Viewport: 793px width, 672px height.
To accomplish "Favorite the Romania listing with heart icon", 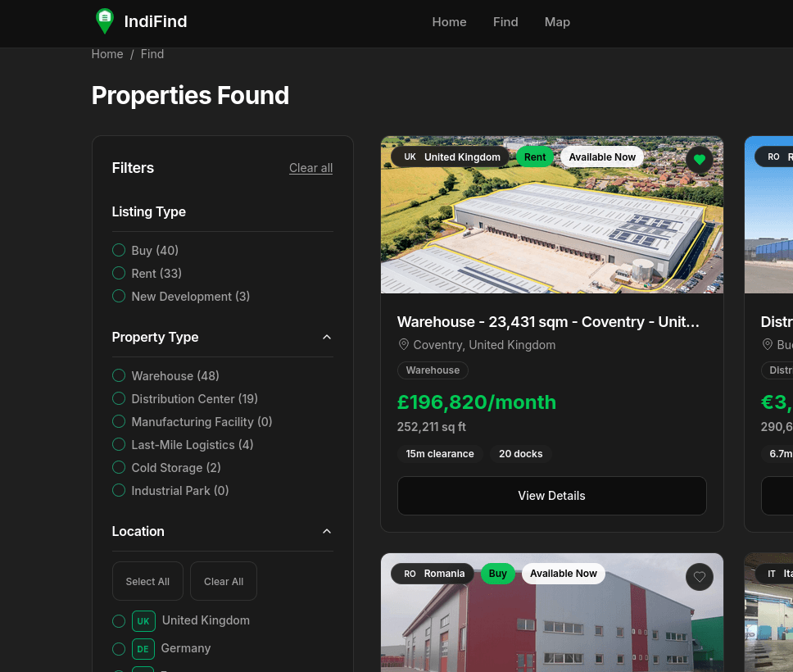I will click(700, 577).
